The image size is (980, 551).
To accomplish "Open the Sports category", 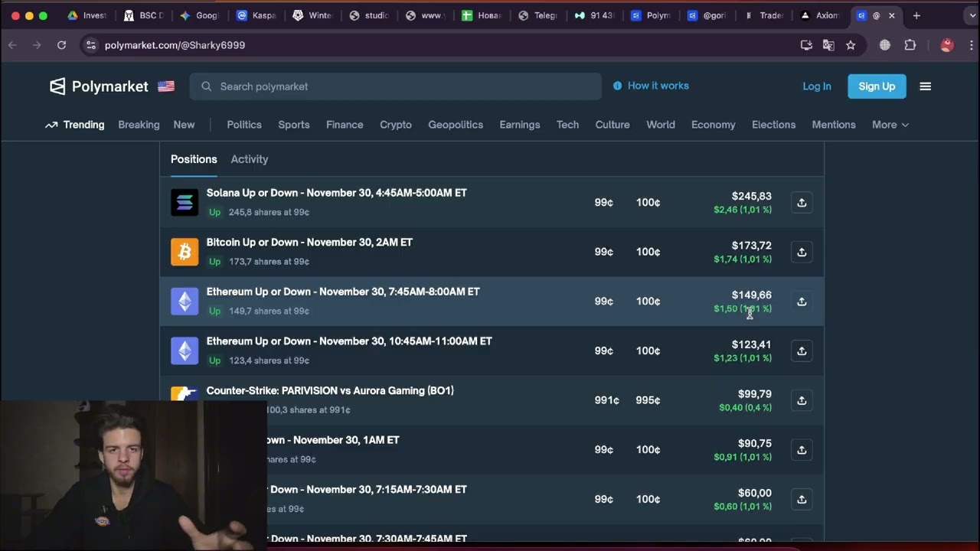I will coord(294,125).
